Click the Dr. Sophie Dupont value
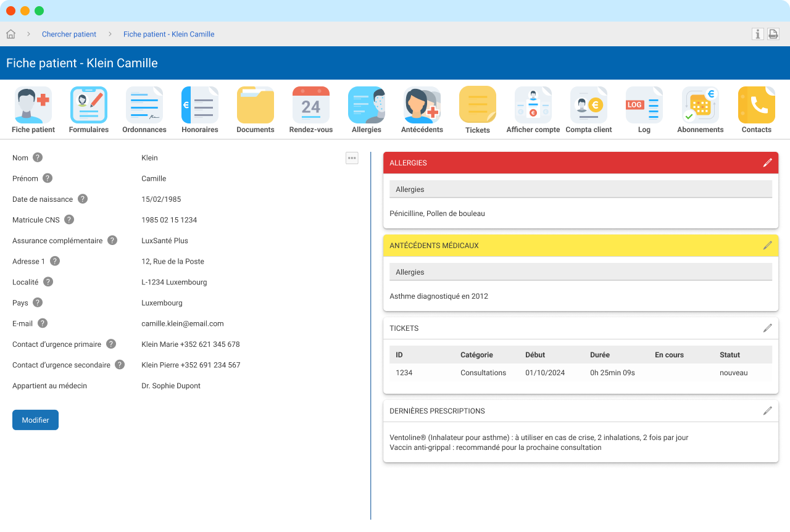Viewport: 790px width, 532px height. 171,386
